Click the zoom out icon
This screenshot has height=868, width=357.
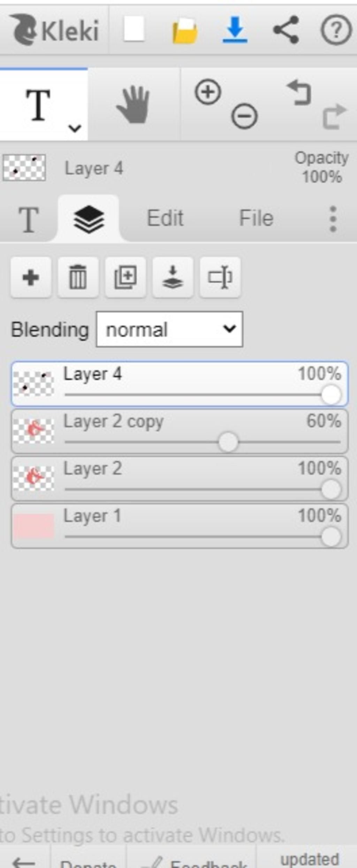[x=244, y=116]
